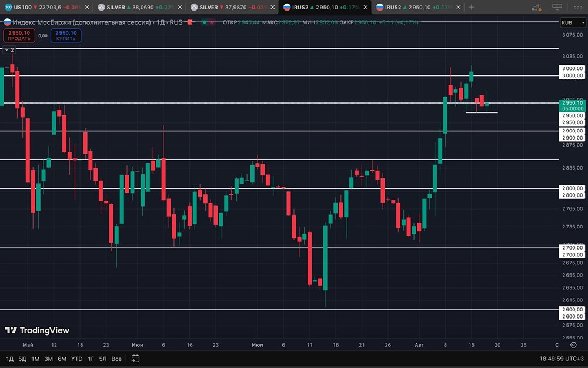Click the green market status dot
Screen dimensions: 588x368
[x=205, y=22]
